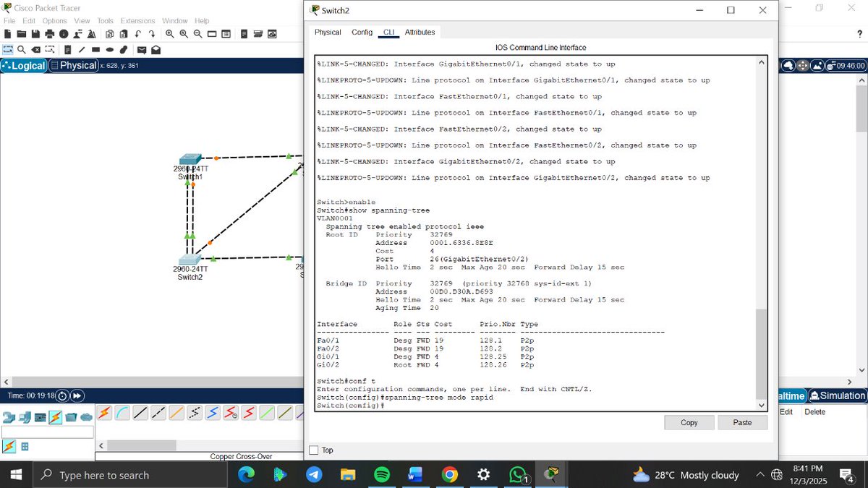Choose the Select tool in the second toolbar
Viewport: 868px width, 488px height.
click(8, 50)
